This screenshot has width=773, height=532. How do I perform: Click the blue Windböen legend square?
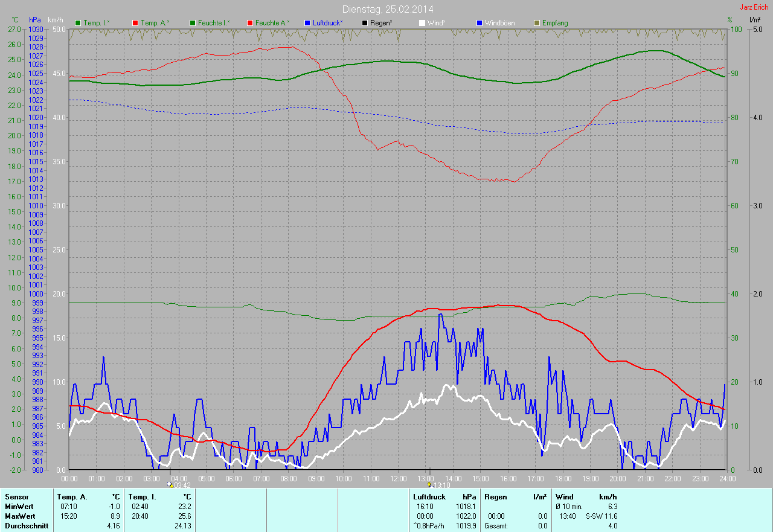tap(480, 23)
